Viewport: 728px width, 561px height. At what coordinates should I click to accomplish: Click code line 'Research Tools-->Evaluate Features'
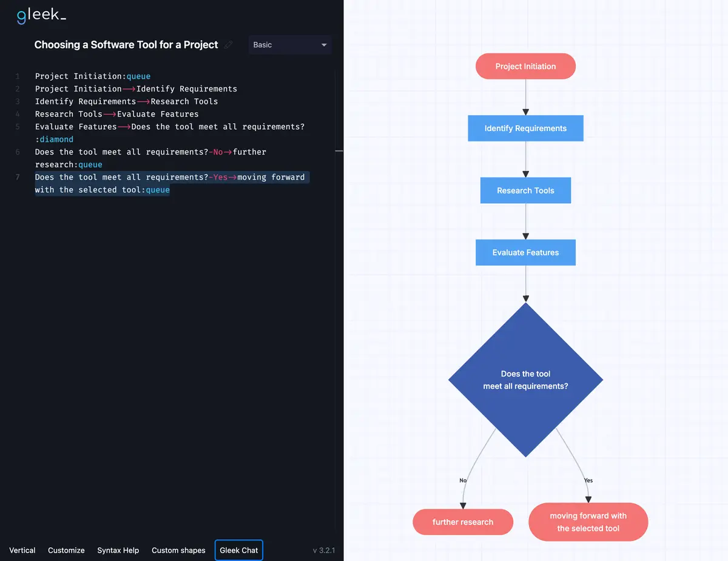coord(116,114)
